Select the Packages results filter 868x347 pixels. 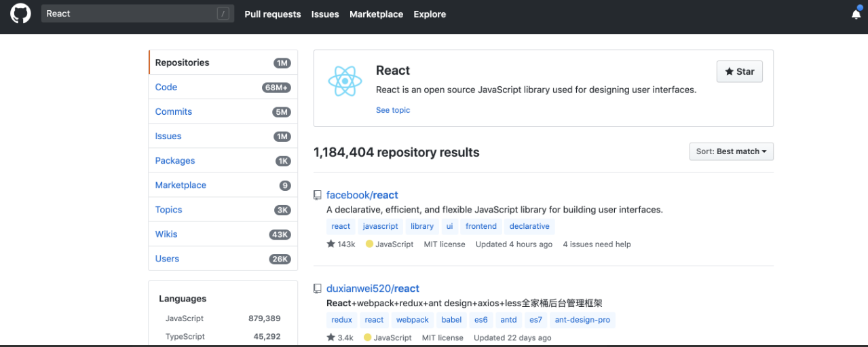pyautogui.click(x=223, y=160)
